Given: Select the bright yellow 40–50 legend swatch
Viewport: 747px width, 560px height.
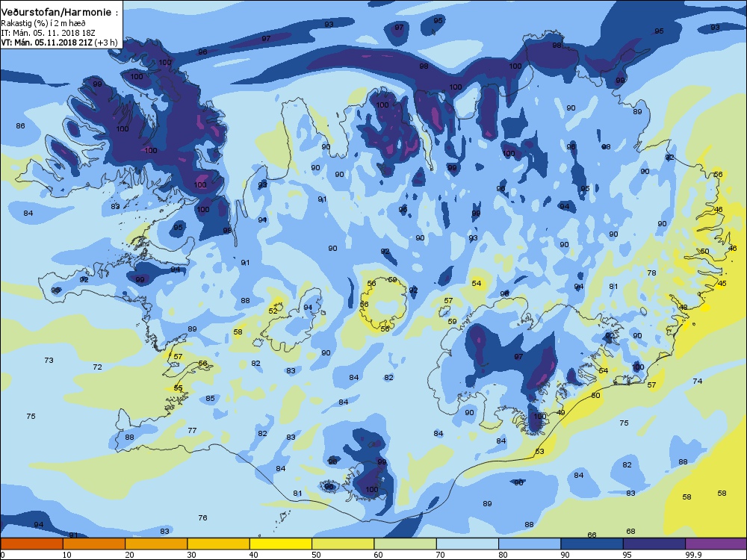Looking at the screenshot, I should pos(281,544).
